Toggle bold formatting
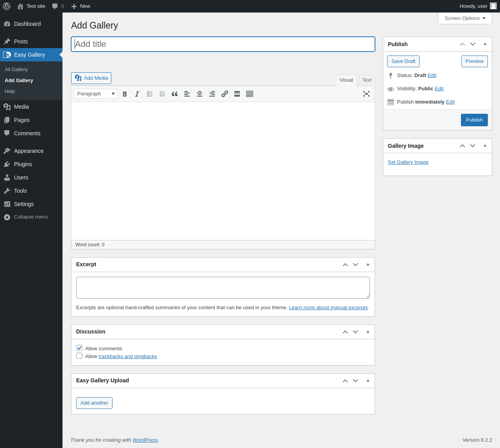This screenshot has width=500, height=448. point(125,94)
